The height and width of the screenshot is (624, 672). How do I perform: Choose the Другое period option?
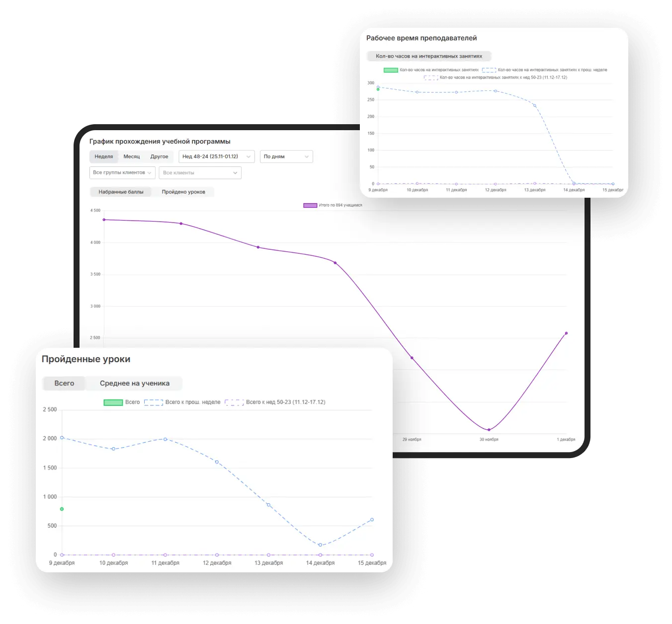click(x=159, y=156)
